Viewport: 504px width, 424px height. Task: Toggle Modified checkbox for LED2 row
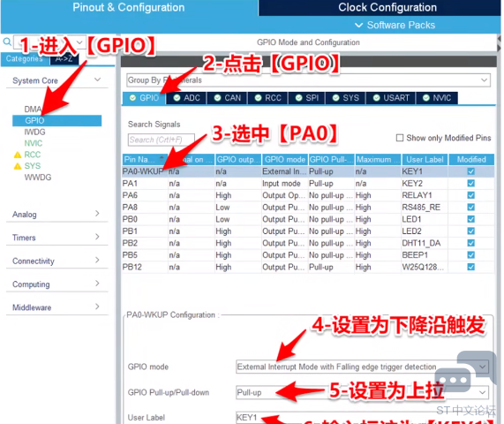click(470, 231)
